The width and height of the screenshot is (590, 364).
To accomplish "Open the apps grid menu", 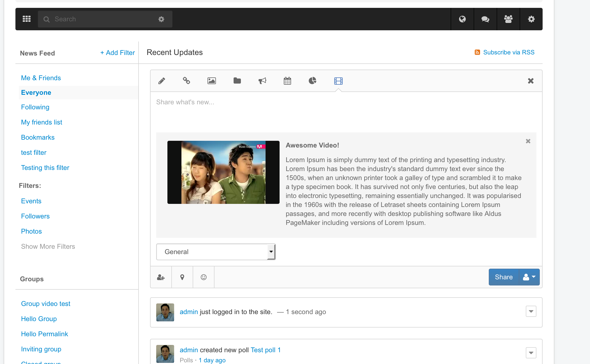I will point(27,19).
